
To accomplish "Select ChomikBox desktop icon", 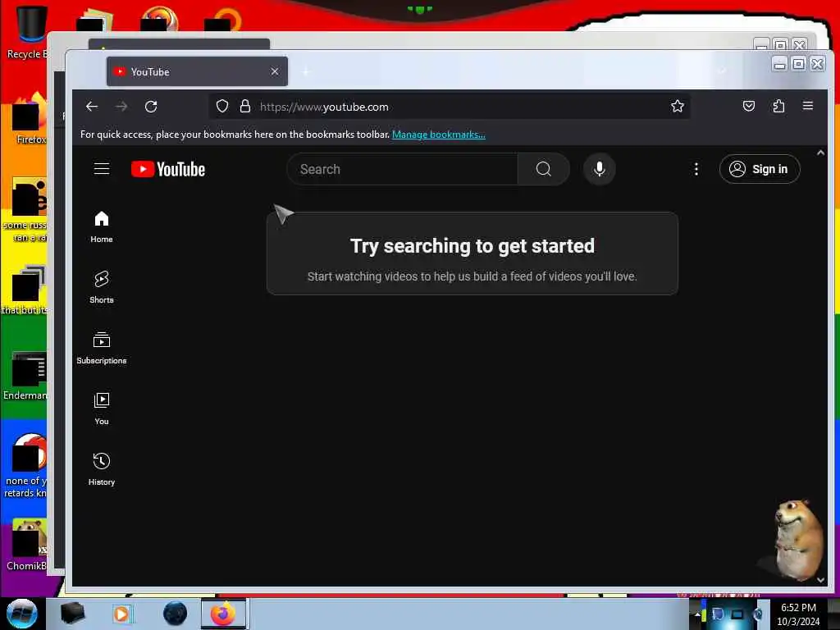I will pos(25,544).
